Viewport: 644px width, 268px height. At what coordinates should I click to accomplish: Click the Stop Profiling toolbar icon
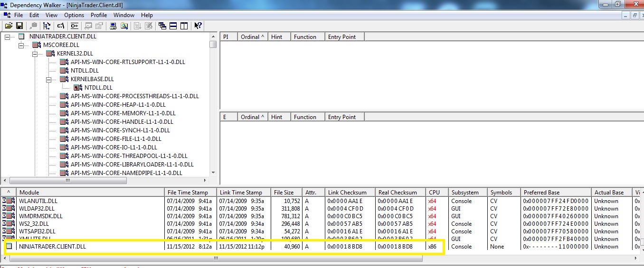(148, 26)
